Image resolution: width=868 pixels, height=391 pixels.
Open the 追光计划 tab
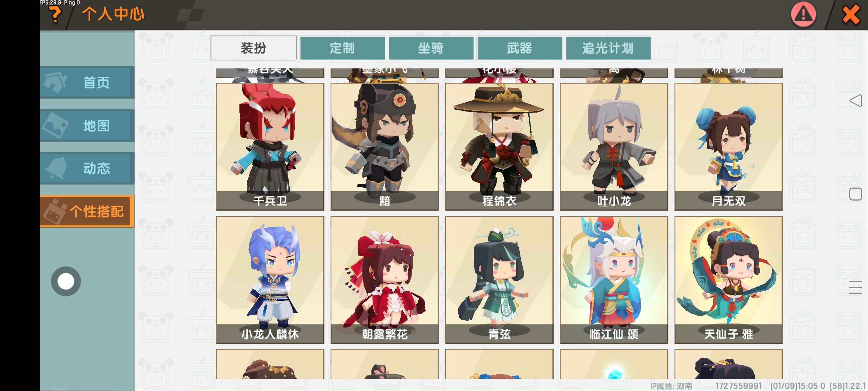608,48
